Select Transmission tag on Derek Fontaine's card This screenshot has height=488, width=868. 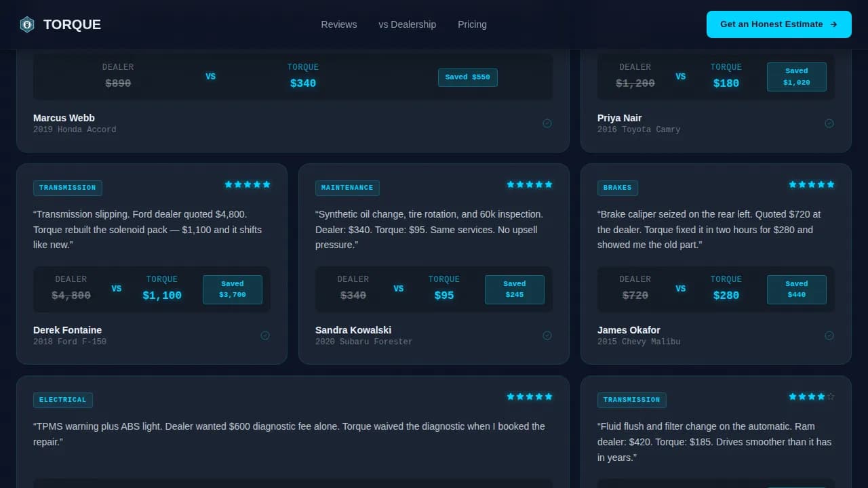click(x=68, y=188)
